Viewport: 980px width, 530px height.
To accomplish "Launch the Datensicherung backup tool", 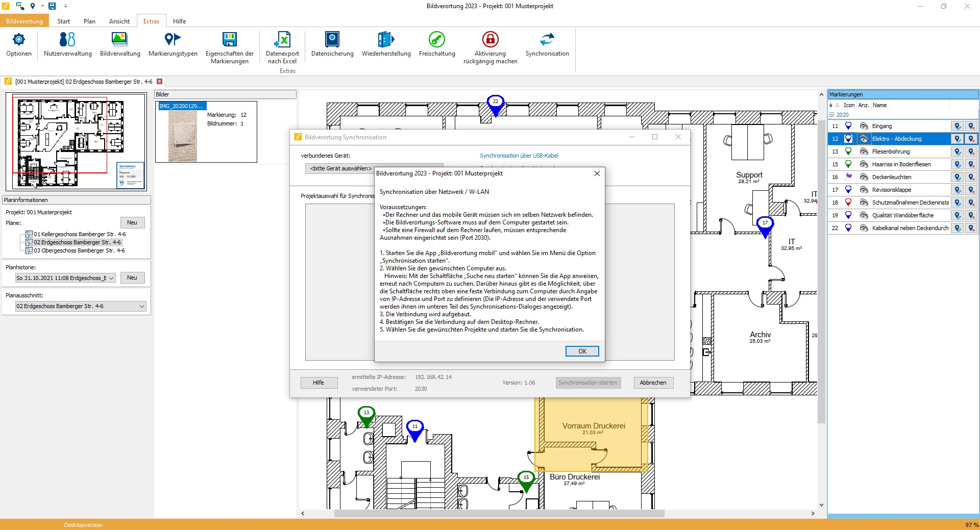I will pyautogui.click(x=332, y=45).
